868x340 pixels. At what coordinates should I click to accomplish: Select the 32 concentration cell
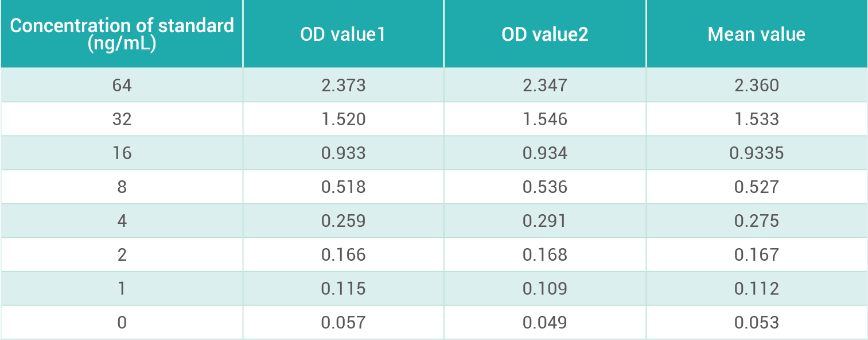coord(122,119)
